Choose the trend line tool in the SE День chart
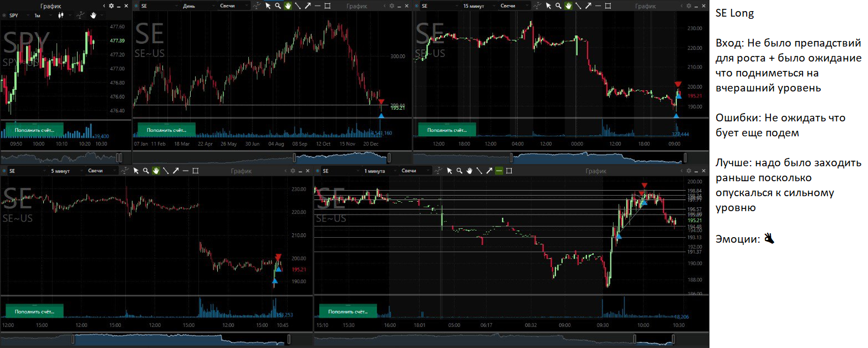868x348 pixels. [x=298, y=6]
